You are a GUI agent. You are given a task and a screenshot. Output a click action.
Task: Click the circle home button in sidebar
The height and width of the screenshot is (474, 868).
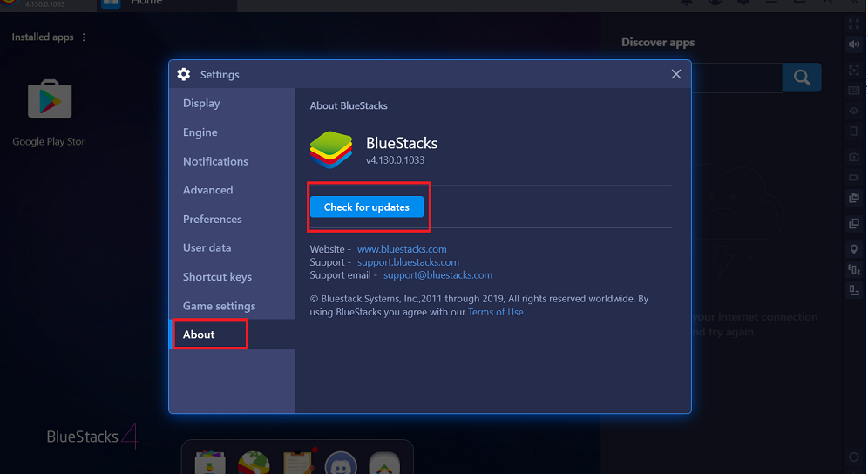click(x=853, y=457)
